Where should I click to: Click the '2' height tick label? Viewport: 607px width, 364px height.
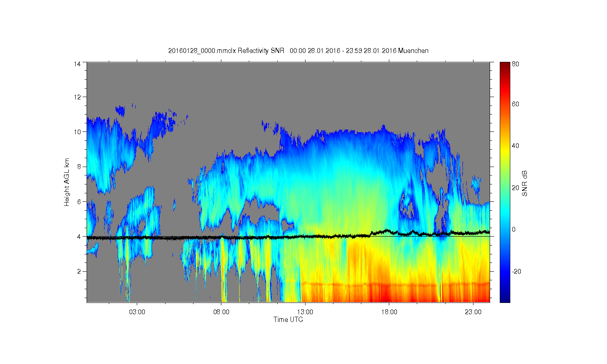click(x=79, y=271)
